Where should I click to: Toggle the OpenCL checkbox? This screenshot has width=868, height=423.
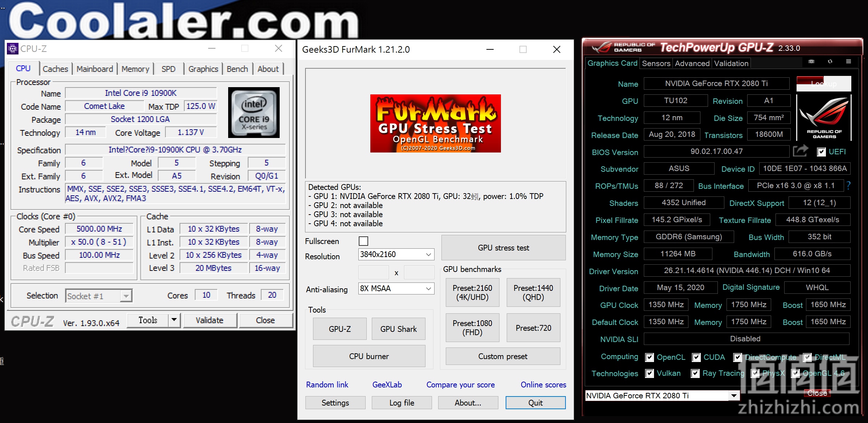(x=649, y=357)
